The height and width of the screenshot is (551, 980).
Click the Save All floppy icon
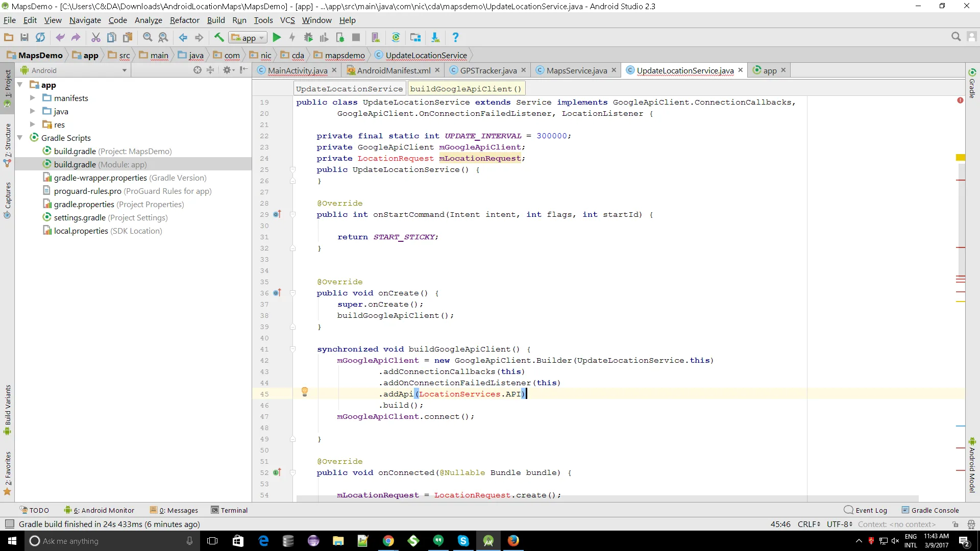(x=24, y=37)
